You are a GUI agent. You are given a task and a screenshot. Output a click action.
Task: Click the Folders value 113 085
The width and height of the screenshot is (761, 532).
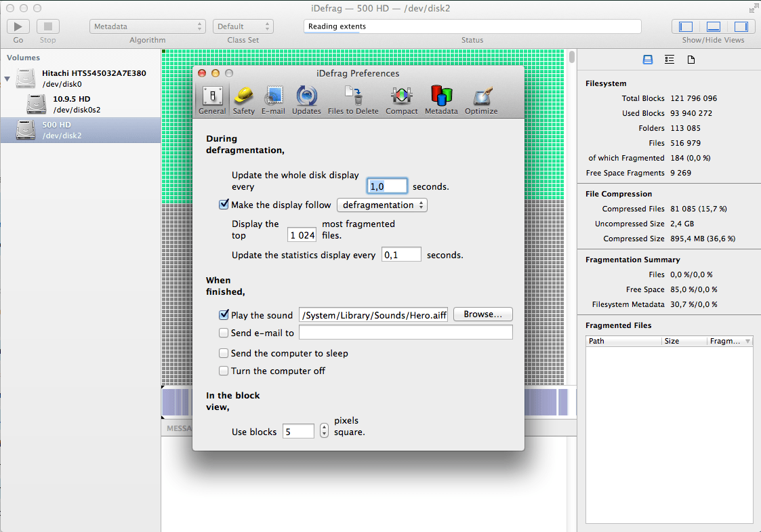click(x=685, y=128)
